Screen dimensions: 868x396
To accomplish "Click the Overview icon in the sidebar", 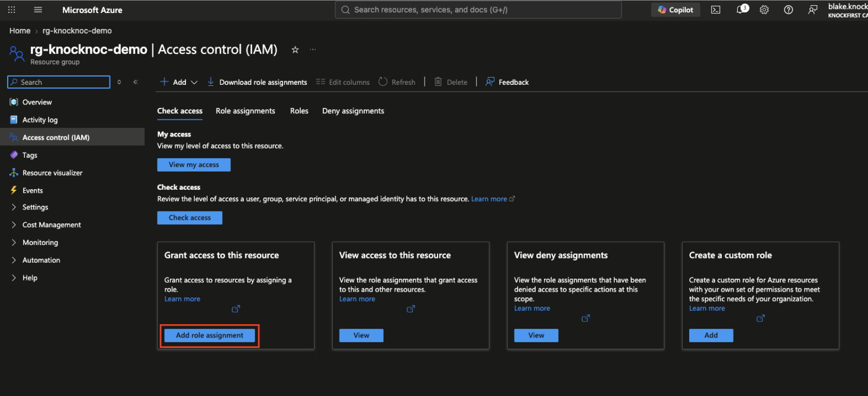I will (x=14, y=102).
